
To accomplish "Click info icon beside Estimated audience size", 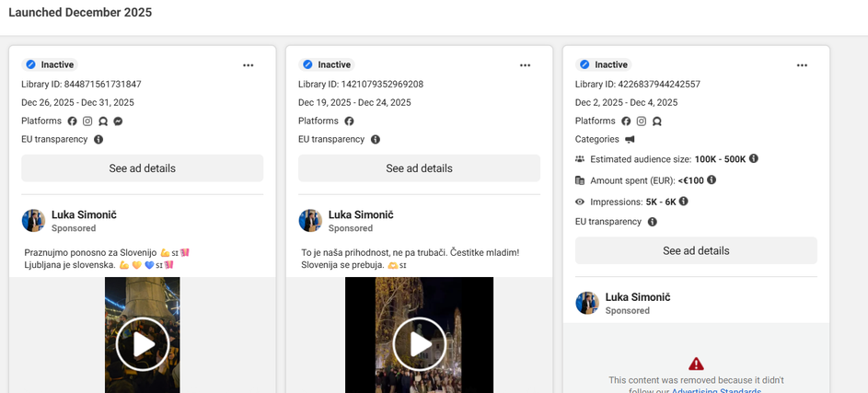I will (x=754, y=159).
